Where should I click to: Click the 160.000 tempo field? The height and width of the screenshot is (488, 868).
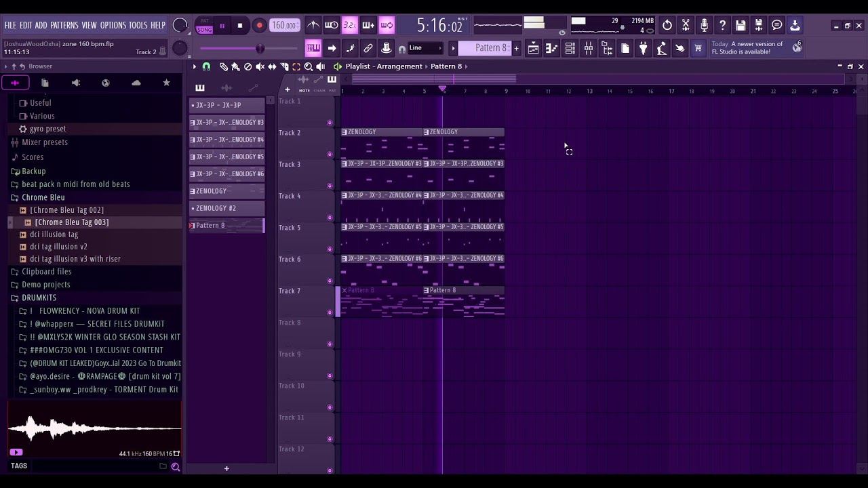coord(284,26)
